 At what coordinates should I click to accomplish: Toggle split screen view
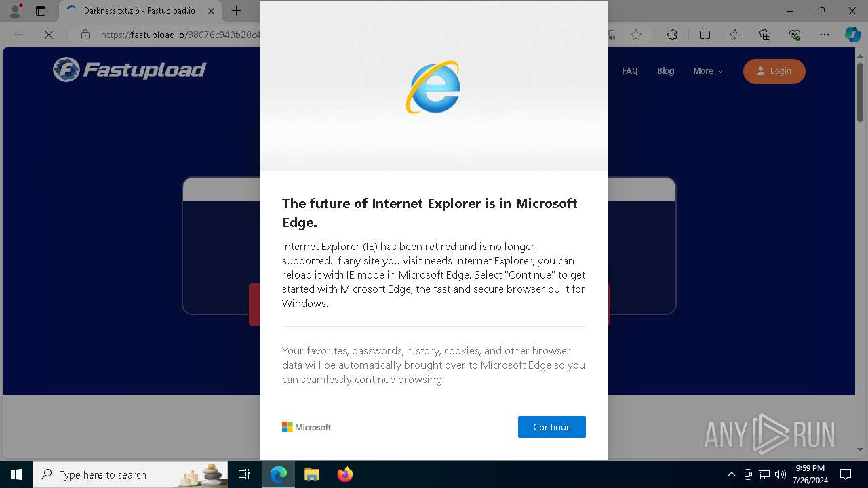point(705,35)
